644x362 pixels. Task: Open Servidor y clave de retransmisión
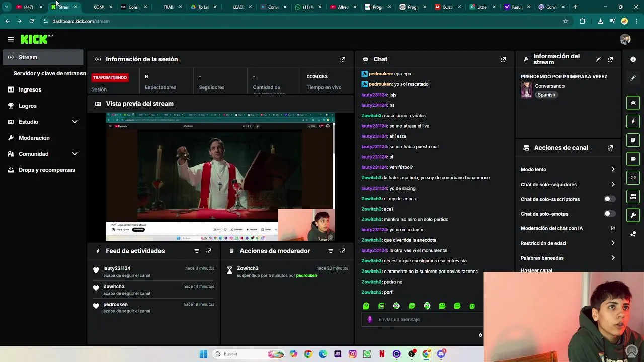point(49,73)
